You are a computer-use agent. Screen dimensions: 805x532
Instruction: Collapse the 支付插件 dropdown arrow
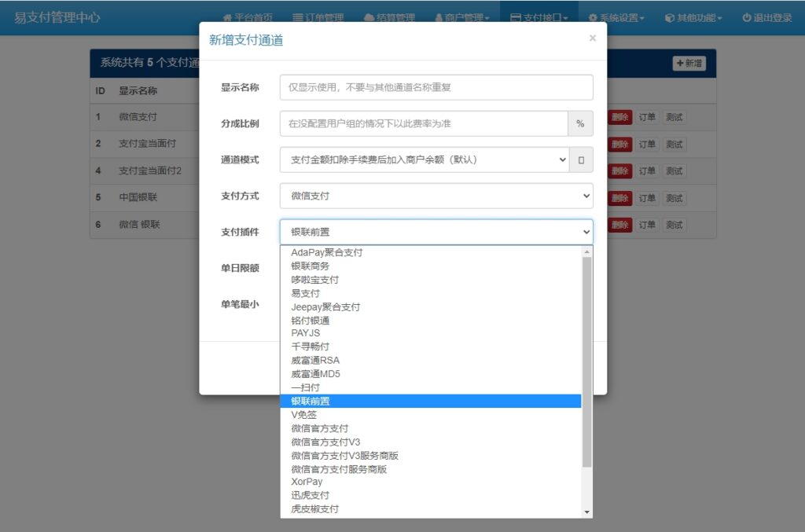[587, 231]
